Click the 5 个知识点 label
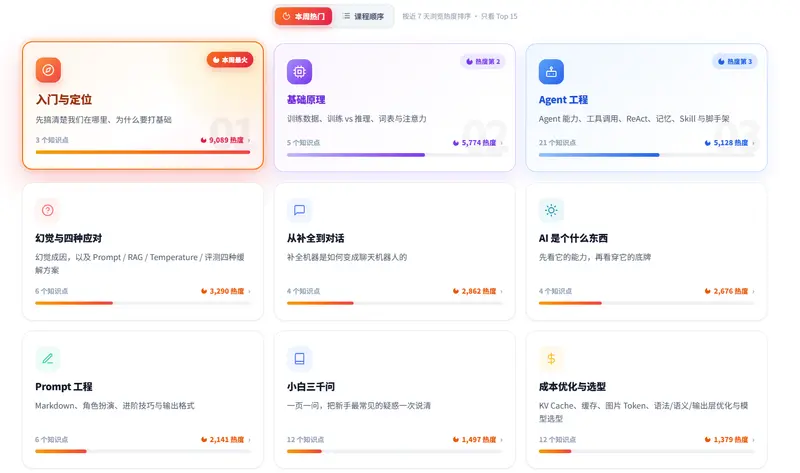 (x=304, y=143)
